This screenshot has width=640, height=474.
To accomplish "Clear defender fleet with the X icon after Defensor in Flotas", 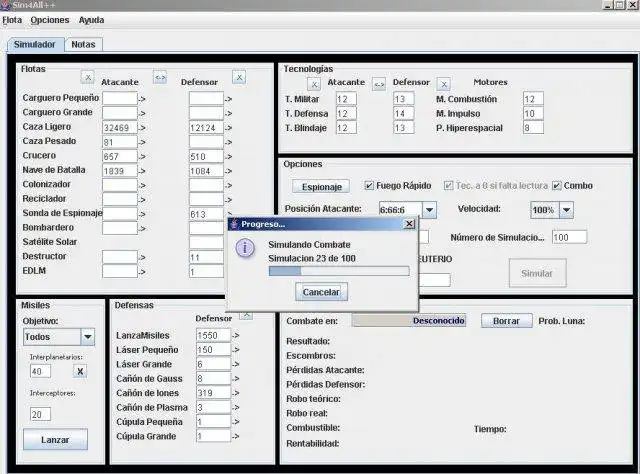I will pyautogui.click(x=239, y=77).
